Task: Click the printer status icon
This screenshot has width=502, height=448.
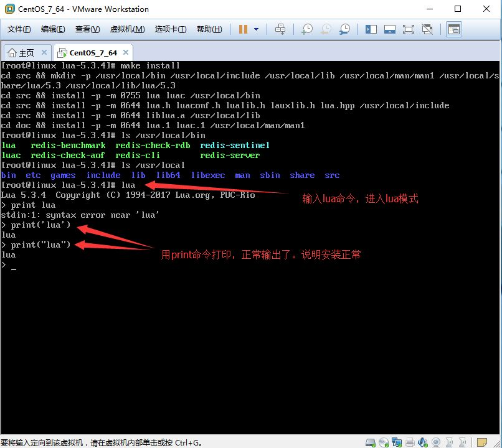Action: [x=410, y=442]
